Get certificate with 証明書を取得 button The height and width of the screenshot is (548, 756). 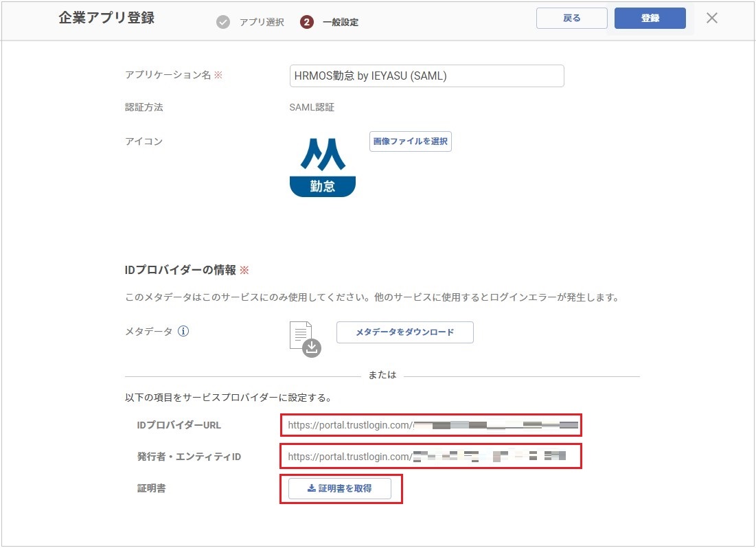(340, 489)
